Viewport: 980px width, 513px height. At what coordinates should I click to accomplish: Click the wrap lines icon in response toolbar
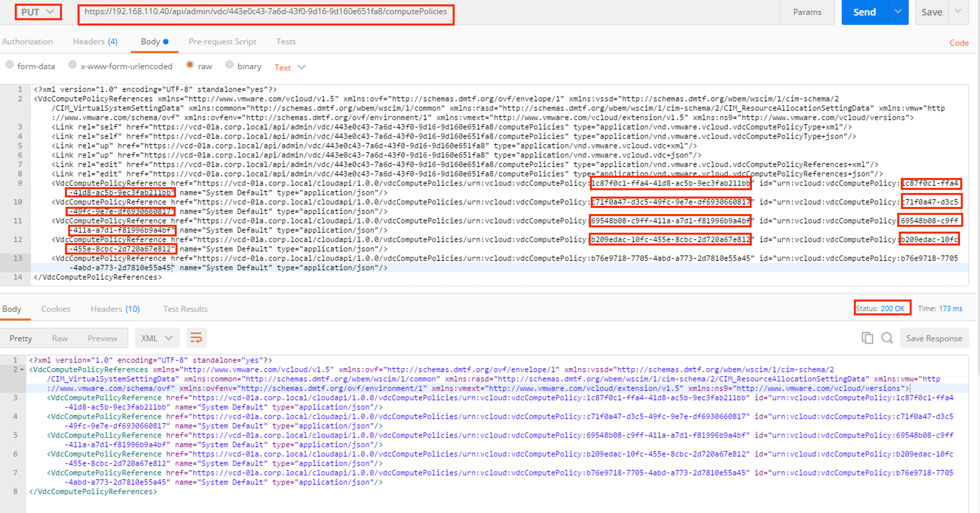196,338
